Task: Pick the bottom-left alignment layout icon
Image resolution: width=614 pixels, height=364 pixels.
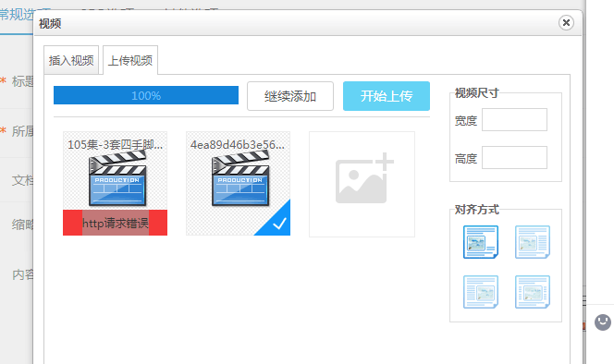Action: click(481, 292)
